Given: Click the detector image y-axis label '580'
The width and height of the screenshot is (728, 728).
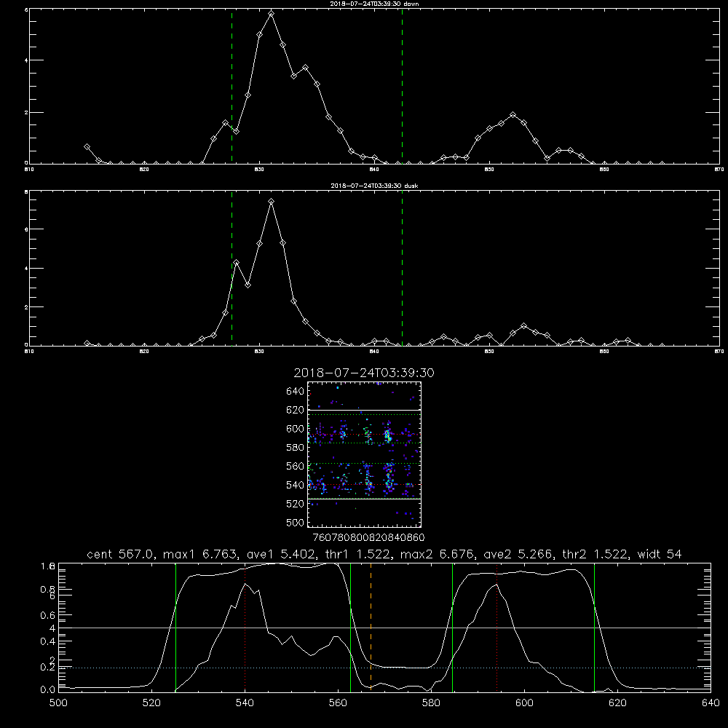Looking at the screenshot, I should 296,448.
